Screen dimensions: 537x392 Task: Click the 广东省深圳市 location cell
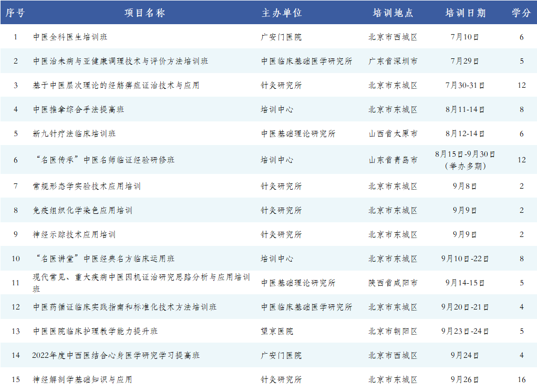[x=393, y=61]
